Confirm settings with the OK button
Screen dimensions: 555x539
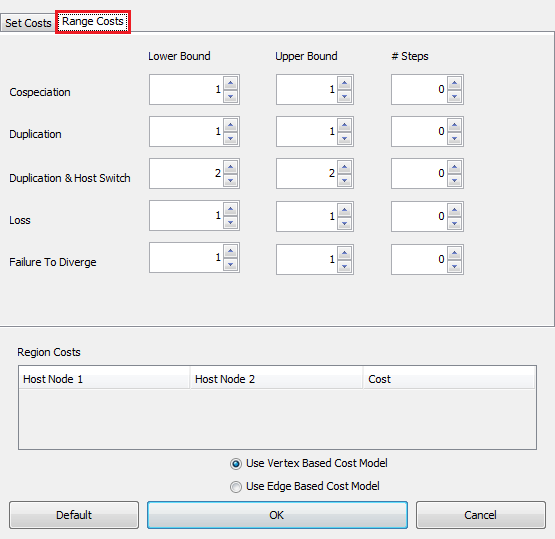point(277,515)
